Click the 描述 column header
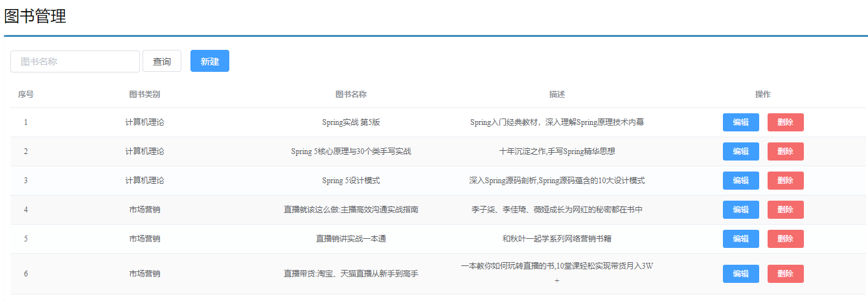 [557, 95]
